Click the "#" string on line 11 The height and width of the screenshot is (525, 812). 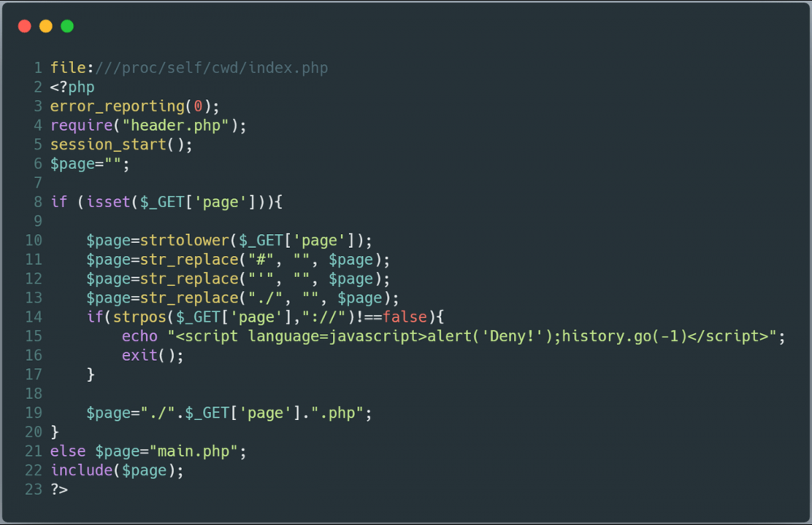261,259
